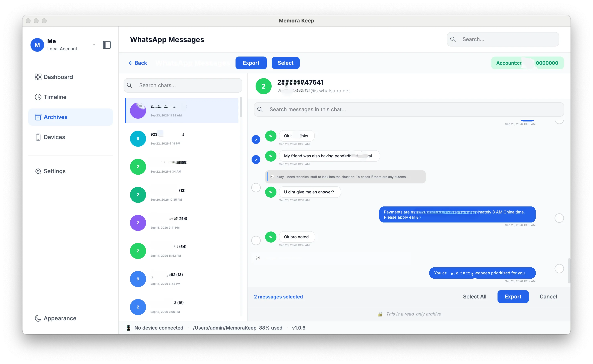Uncheck the first 'Ok' message at 11:33 AM
593x364 pixels.
pyautogui.click(x=256, y=139)
